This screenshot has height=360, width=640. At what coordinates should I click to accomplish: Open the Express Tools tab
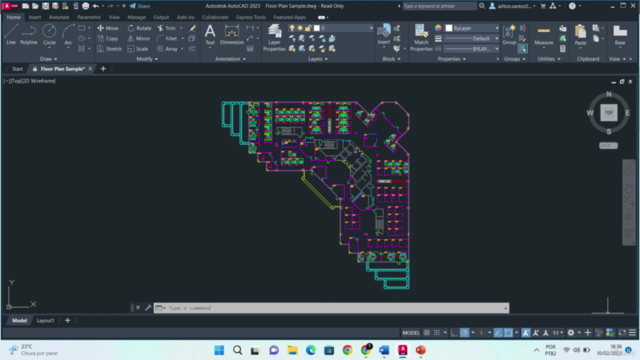(251, 17)
